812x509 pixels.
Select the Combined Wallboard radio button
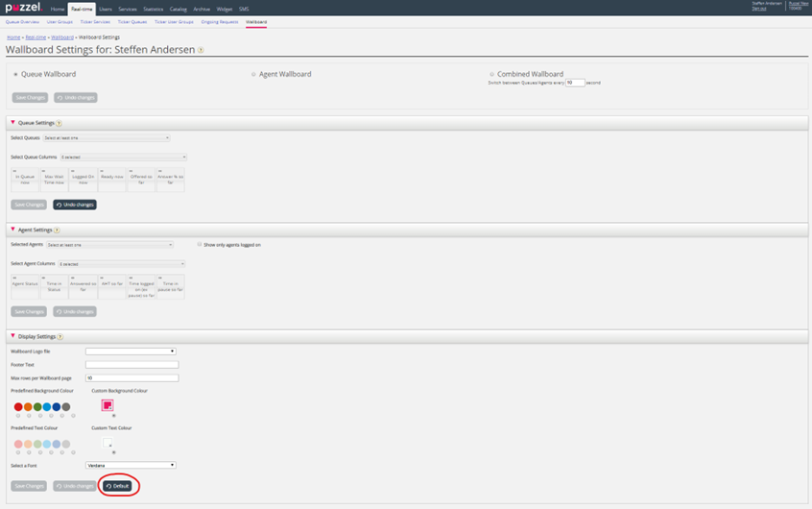491,74
